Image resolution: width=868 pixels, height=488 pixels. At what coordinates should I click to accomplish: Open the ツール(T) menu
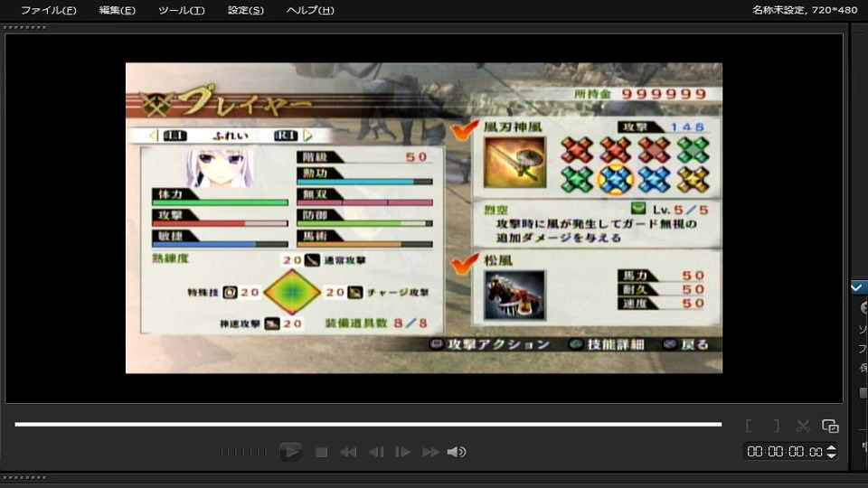tap(181, 10)
